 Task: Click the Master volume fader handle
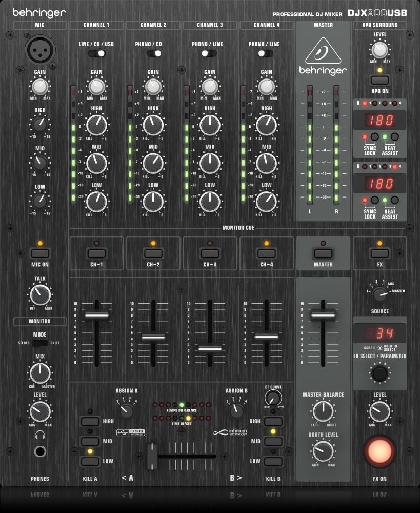click(323, 314)
